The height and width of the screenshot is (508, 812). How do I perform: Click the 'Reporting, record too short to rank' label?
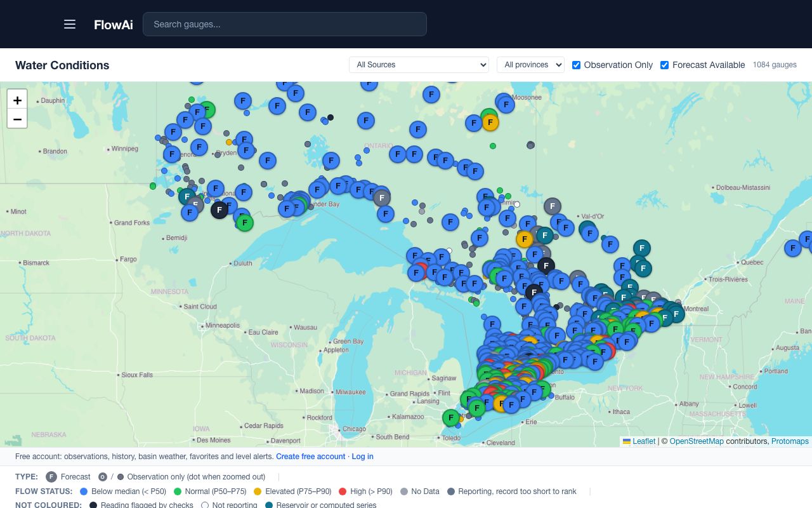coord(517,491)
